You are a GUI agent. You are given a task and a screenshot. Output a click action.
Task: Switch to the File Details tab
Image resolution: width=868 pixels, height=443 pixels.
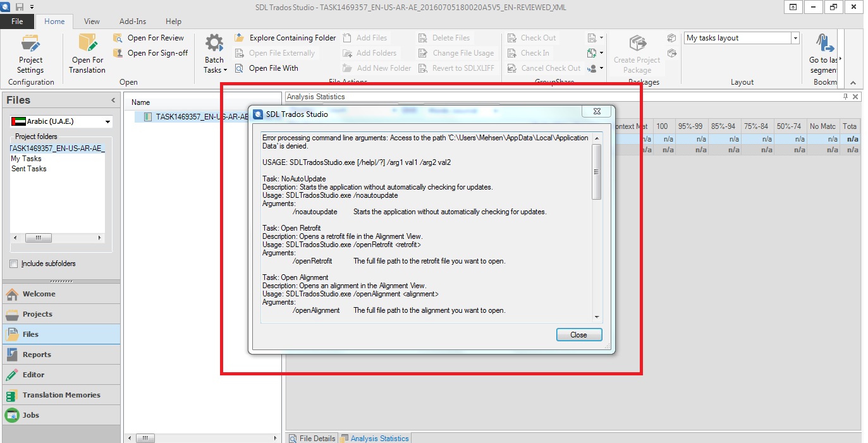pyautogui.click(x=312, y=438)
